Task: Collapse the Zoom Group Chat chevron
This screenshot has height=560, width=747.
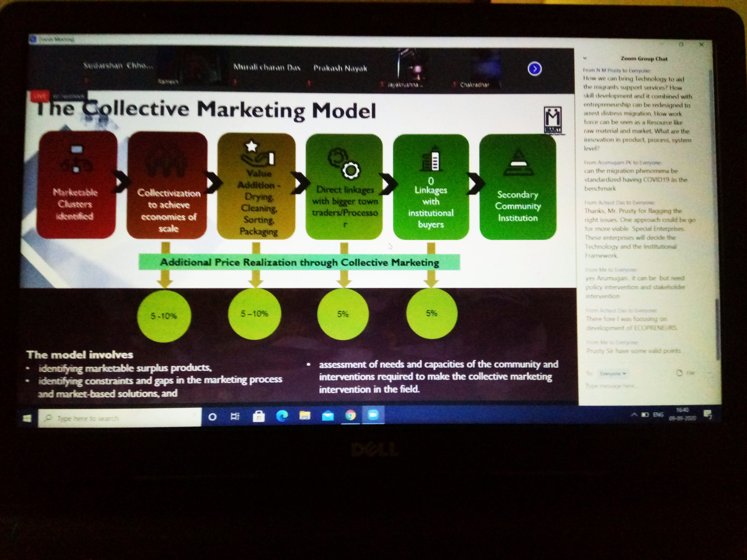Action: 585,58
